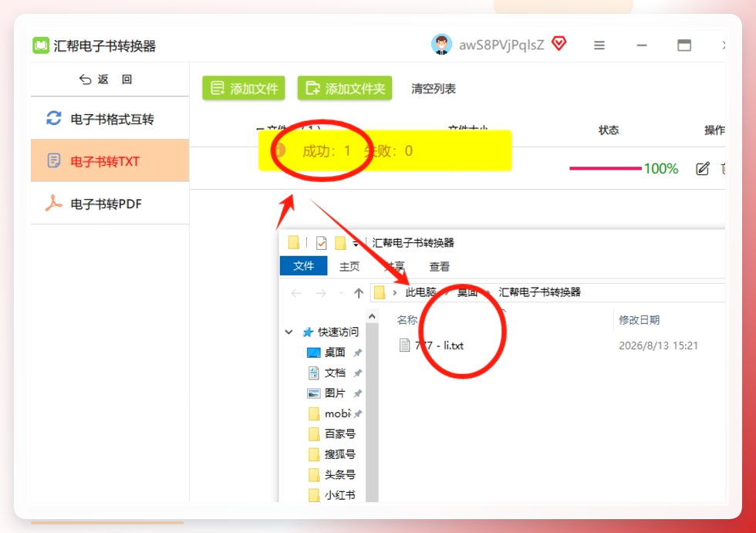The height and width of the screenshot is (533, 756).
Task: Select 桌面 in quick access
Action: pyautogui.click(x=335, y=353)
